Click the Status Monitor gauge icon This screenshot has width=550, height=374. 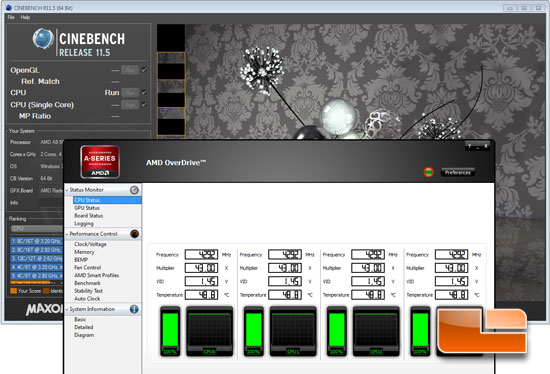[134, 190]
